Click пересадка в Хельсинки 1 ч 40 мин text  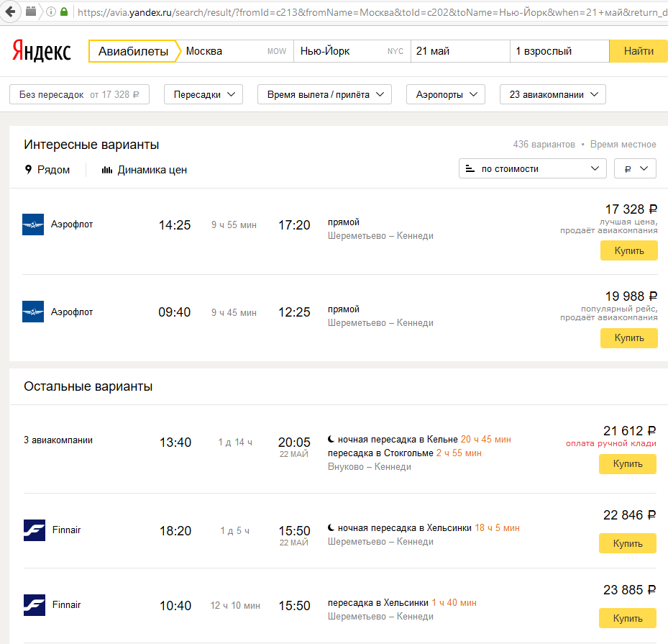click(x=402, y=603)
